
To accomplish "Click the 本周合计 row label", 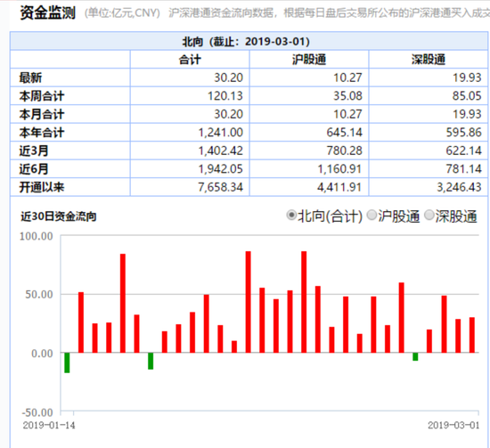I will 42,96.
